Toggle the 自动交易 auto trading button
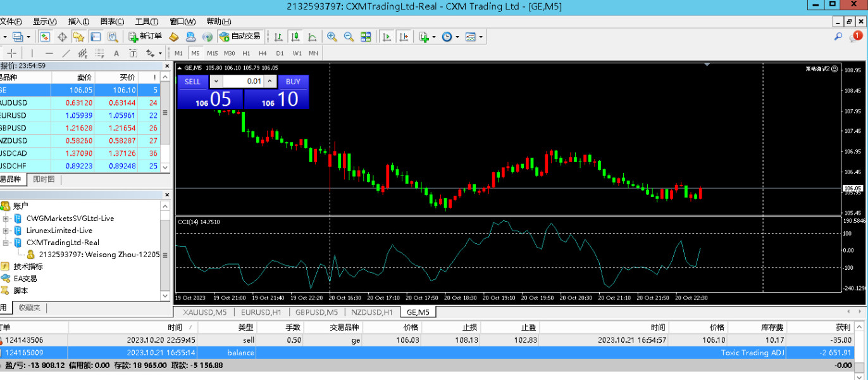868x380 pixels. [x=240, y=37]
